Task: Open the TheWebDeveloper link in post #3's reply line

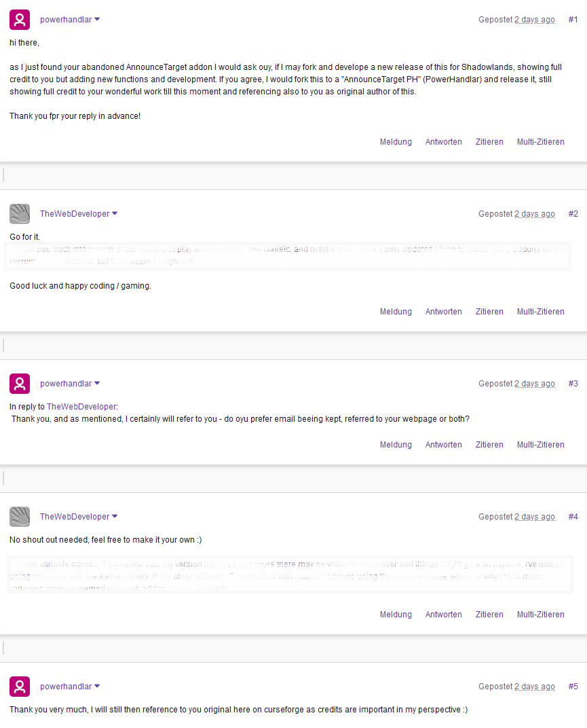Action: (x=81, y=407)
